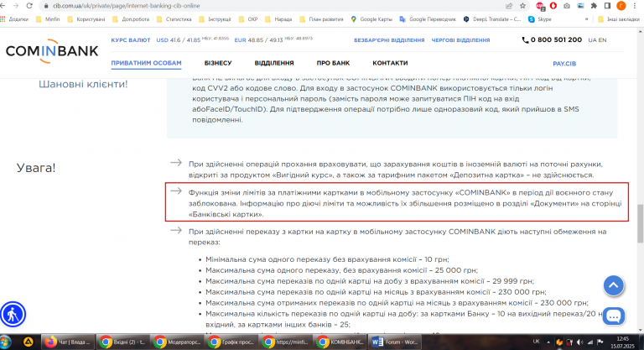
Task: Switch language to EN
Action: (602, 40)
